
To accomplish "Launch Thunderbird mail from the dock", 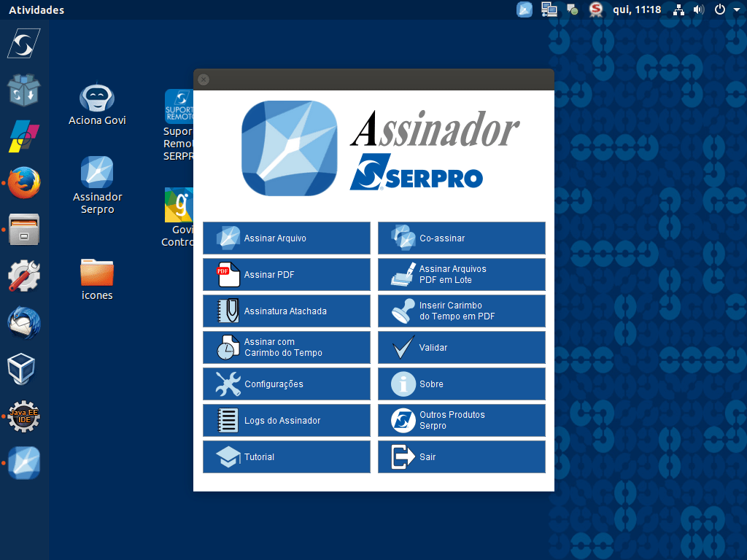I will coord(24,323).
